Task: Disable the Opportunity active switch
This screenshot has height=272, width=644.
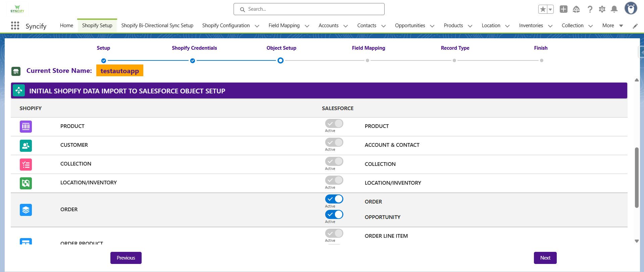Action: point(334,215)
